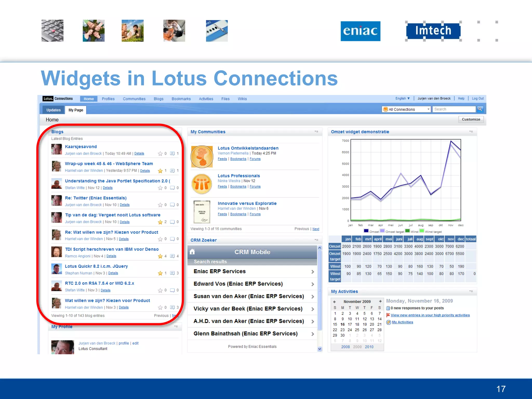Click the comment icon on Kaarsjesavond entry

(172, 154)
